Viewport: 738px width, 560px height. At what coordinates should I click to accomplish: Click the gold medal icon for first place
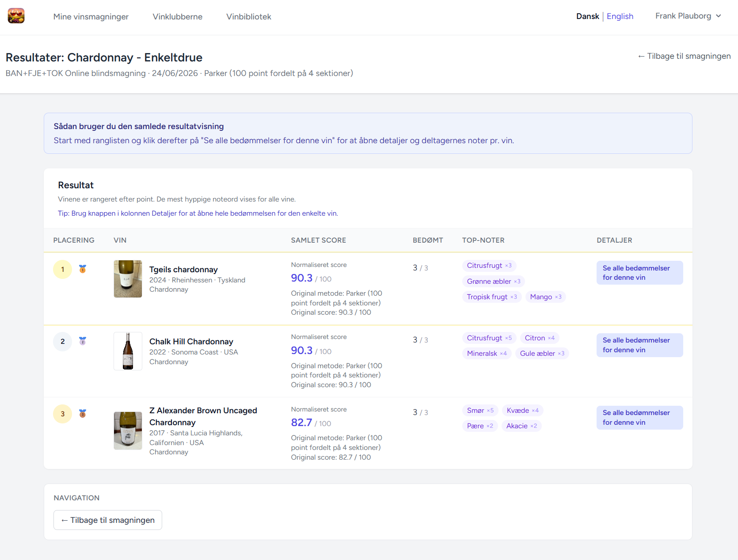coord(83,269)
